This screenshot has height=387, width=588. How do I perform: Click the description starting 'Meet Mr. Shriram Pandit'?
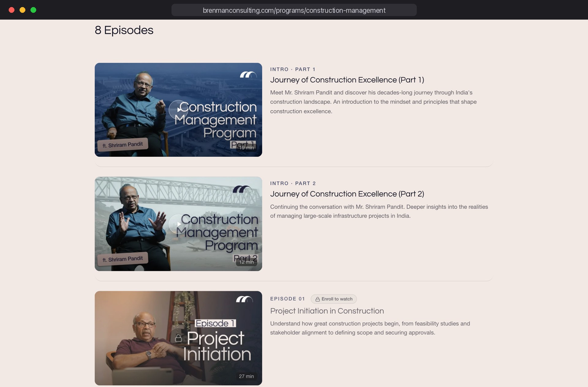pyautogui.click(x=373, y=102)
